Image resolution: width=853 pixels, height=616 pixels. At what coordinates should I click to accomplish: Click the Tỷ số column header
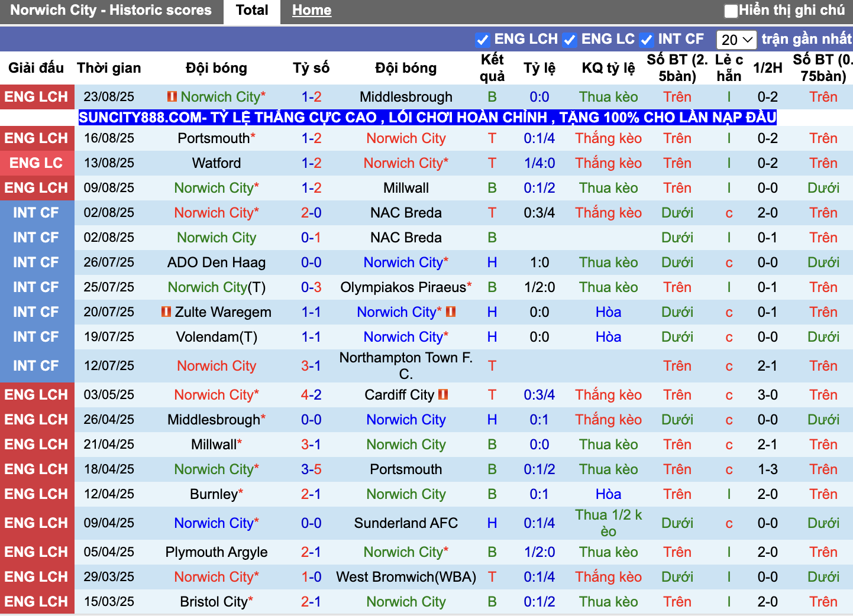click(311, 68)
